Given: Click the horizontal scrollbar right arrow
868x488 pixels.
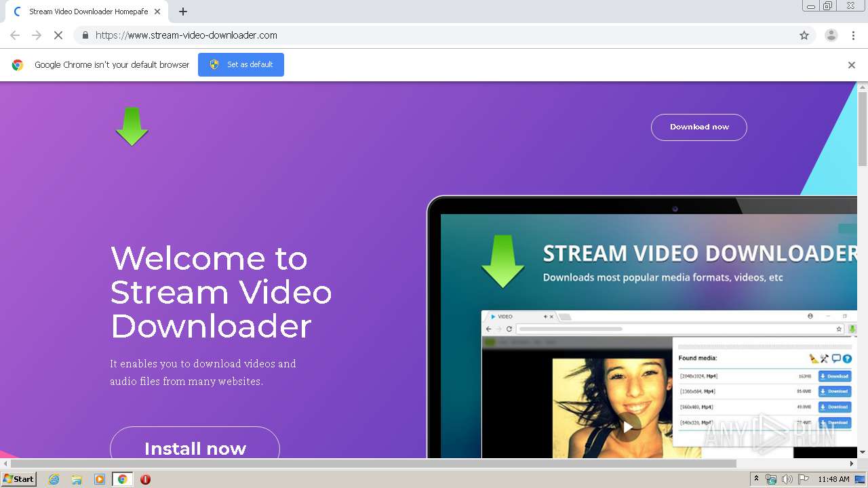Looking at the screenshot, I should coord(852,464).
